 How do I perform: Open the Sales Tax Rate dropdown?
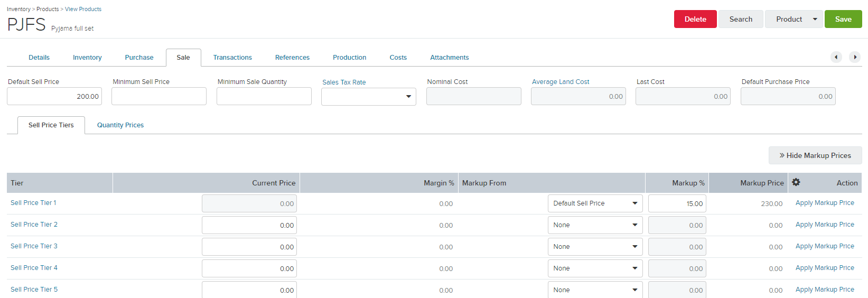click(369, 97)
